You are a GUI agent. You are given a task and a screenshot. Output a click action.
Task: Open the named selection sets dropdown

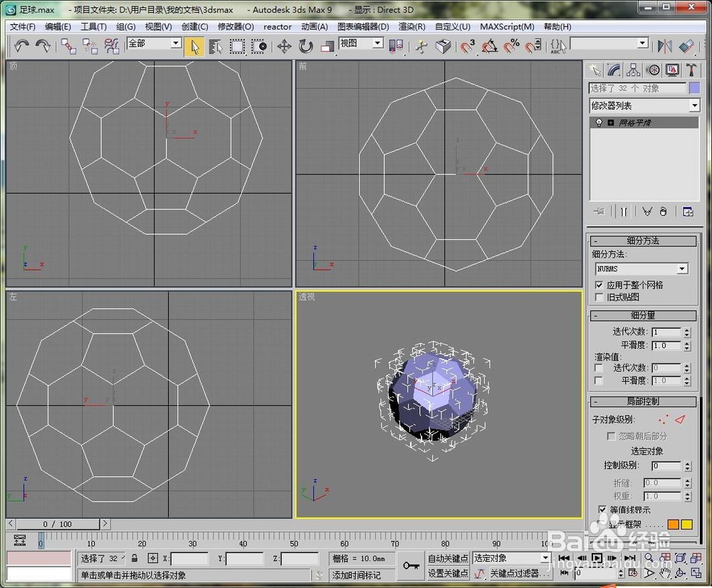(x=642, y=43)
